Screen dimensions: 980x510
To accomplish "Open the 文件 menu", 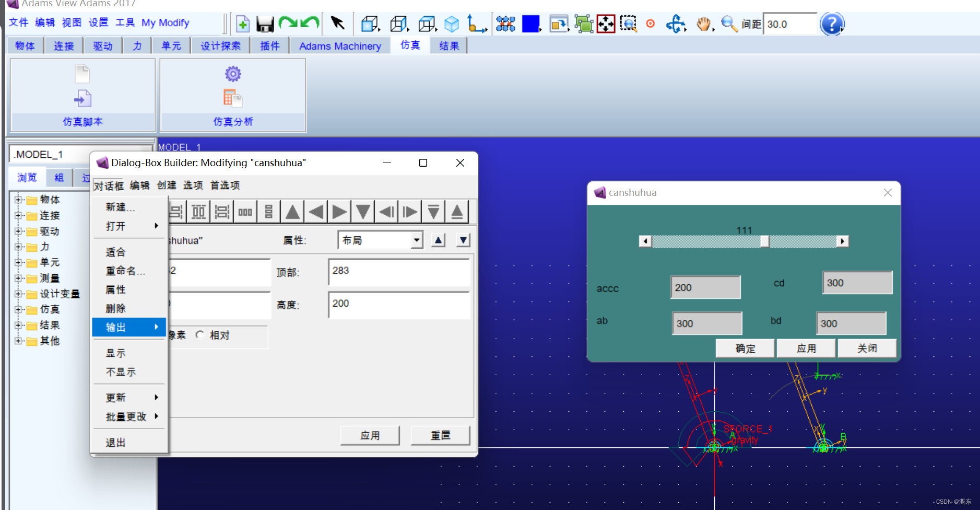I will click(x=19, y=22).
